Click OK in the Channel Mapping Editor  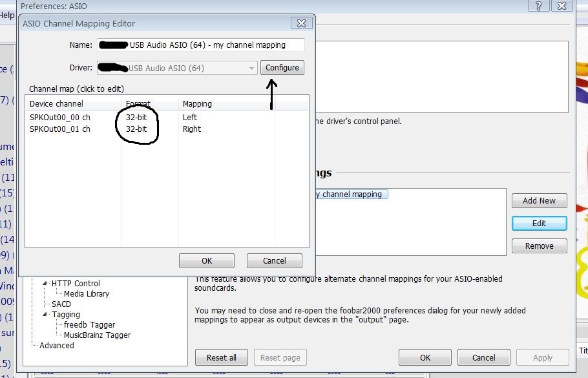click(x=207, y=260)
